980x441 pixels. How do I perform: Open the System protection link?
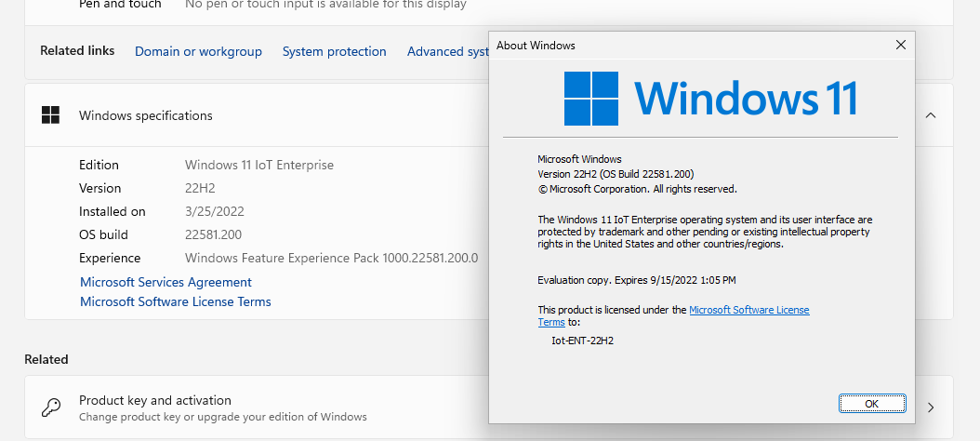pyautogui.click(x=334, y=51)
